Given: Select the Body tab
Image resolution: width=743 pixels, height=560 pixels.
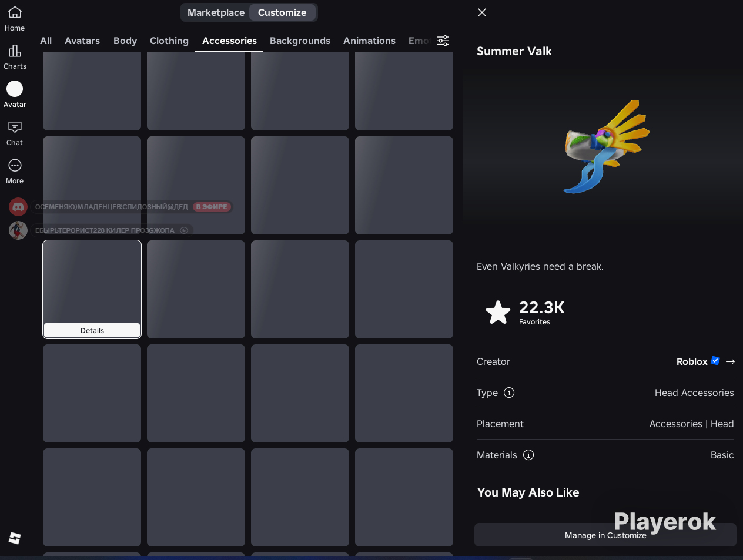Looking at the screenshot, I should [125, 41].
